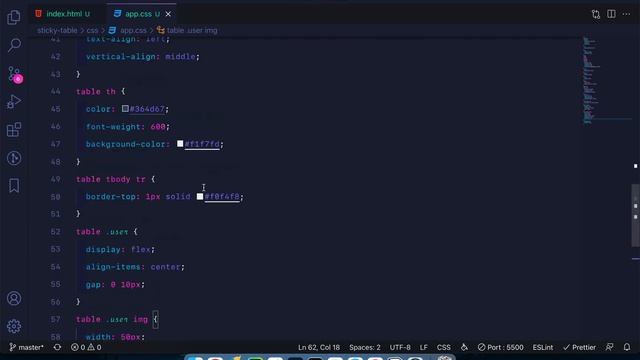Click the minimap code overview

pos(606,80)
